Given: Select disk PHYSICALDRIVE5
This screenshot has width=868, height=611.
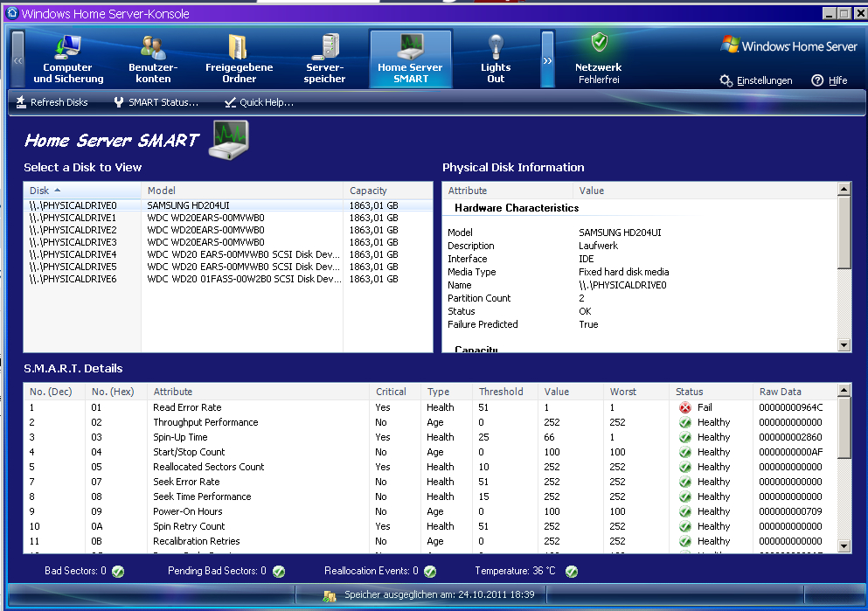Looking at the screenshot, I should click(227, 267).
